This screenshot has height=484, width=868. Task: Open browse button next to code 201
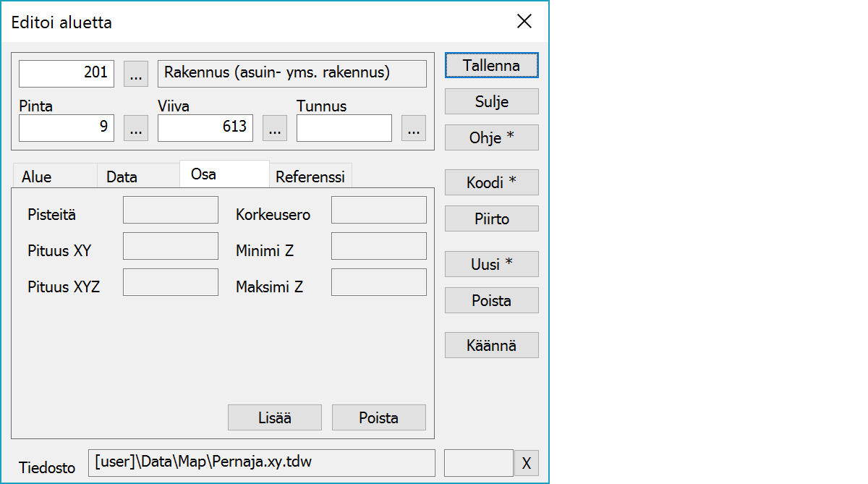[136, 74]
